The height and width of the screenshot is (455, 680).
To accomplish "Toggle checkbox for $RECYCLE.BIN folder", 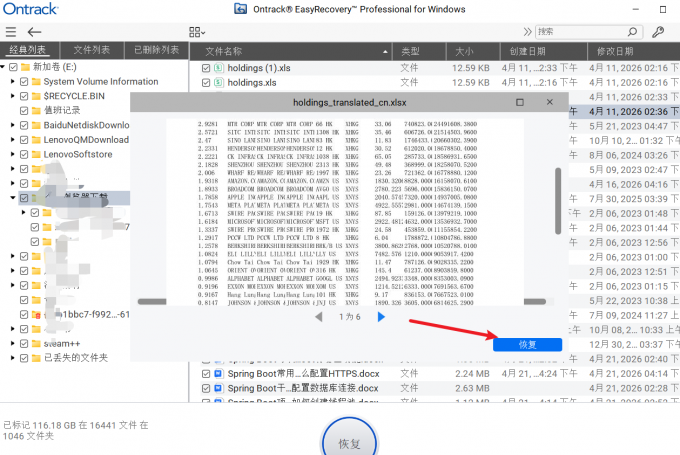I will [x=24, y=96].
